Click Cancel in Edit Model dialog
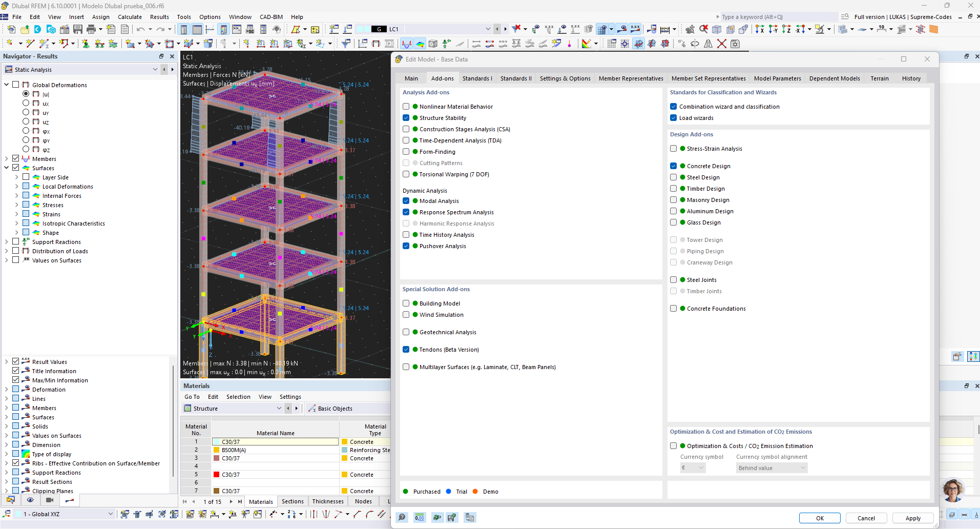 (x=866, y=518)
